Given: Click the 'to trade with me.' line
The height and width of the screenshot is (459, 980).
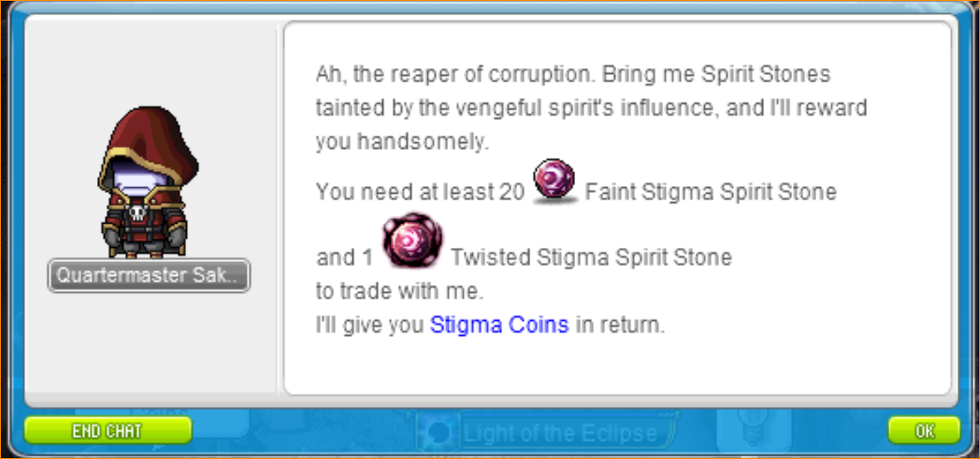Looking at the screenshot, I should click(399, 291).
